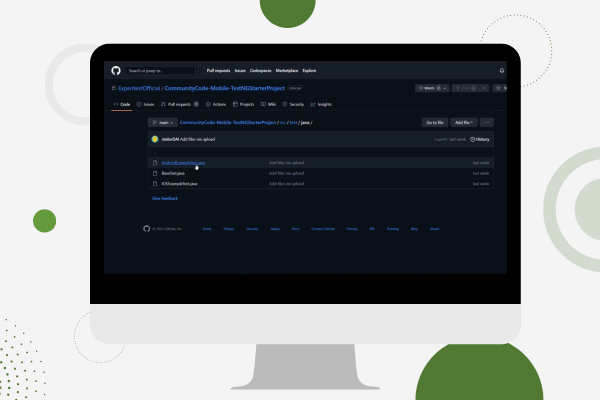This screenshot has width=600, height=400.
Task: Open the src folder in breadcrumb
Action: pyautogui.click(x=283, y=122)
